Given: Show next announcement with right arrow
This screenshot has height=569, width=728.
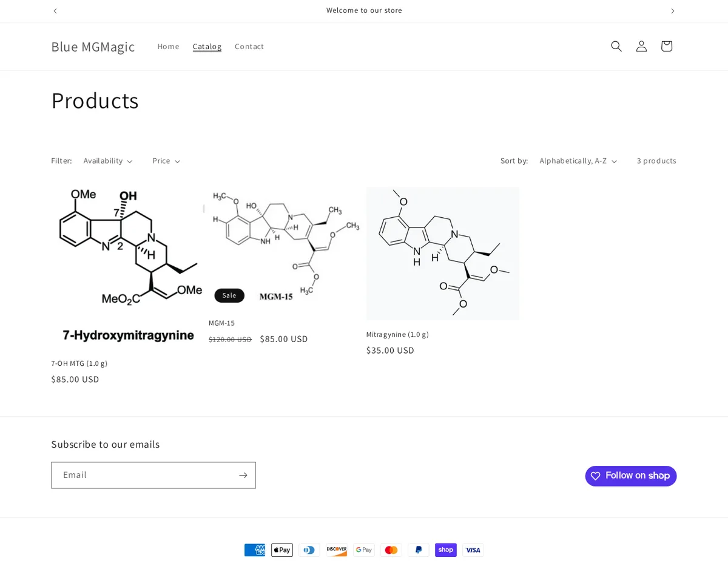Looking at the screenshot, I should (x=672, y=11).
